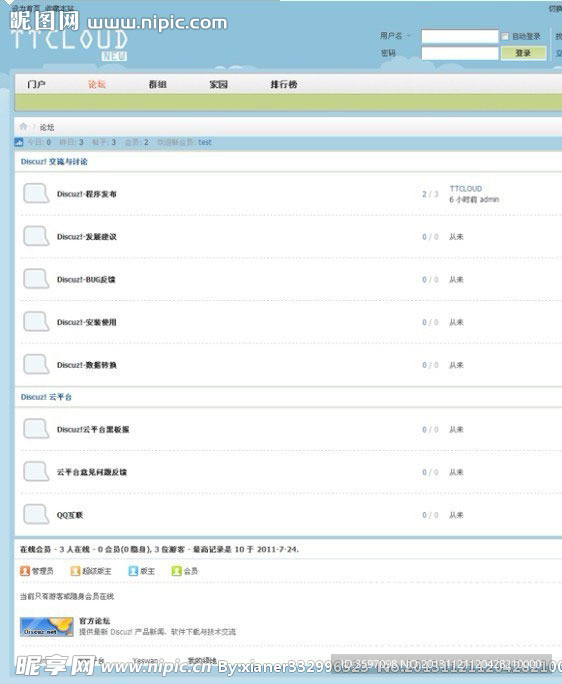This screenshot has width=562, height=684.
Task: Click forum icon for QQ互联
Action: (x=36, y=515)
